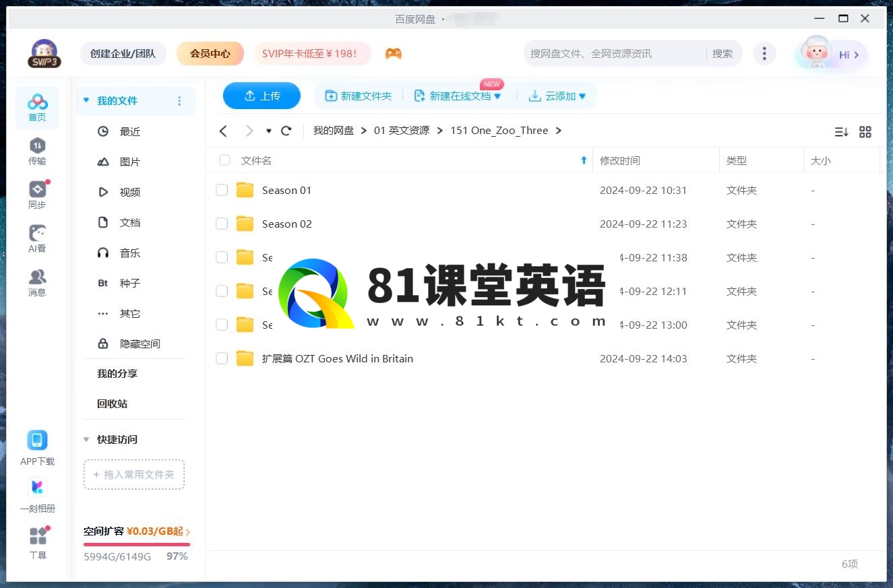Check the Season 01 row checkbox
The height and width of the screenshot is (588, 893).
pyautogui.click(x=222, y=190)
